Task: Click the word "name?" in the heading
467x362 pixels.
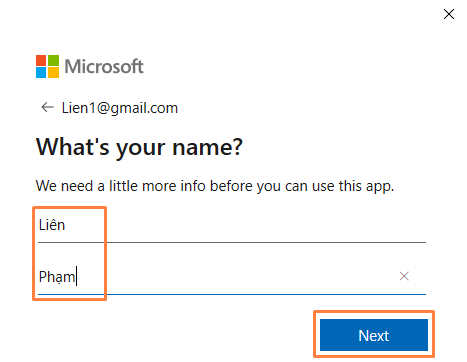Action: (x=207, y=147)
